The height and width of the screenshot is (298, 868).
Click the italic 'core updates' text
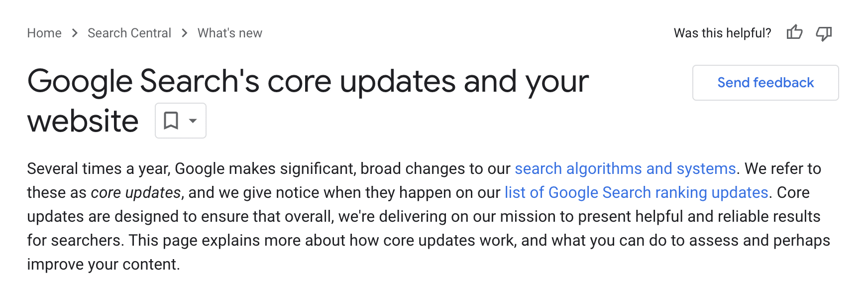(136, 192)
